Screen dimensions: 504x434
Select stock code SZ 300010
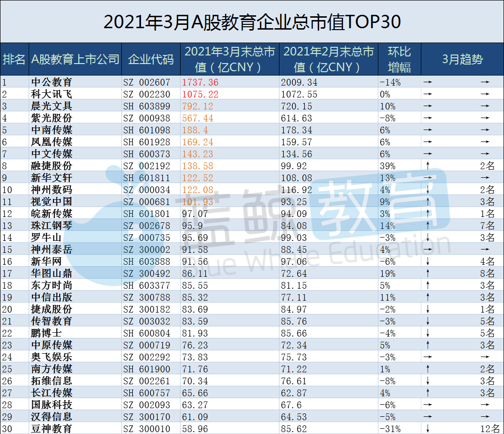(147, 429)
